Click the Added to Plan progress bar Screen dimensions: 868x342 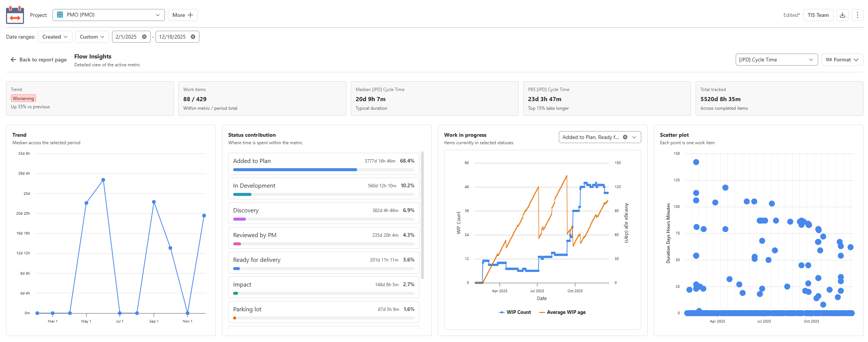click(324, 170)
